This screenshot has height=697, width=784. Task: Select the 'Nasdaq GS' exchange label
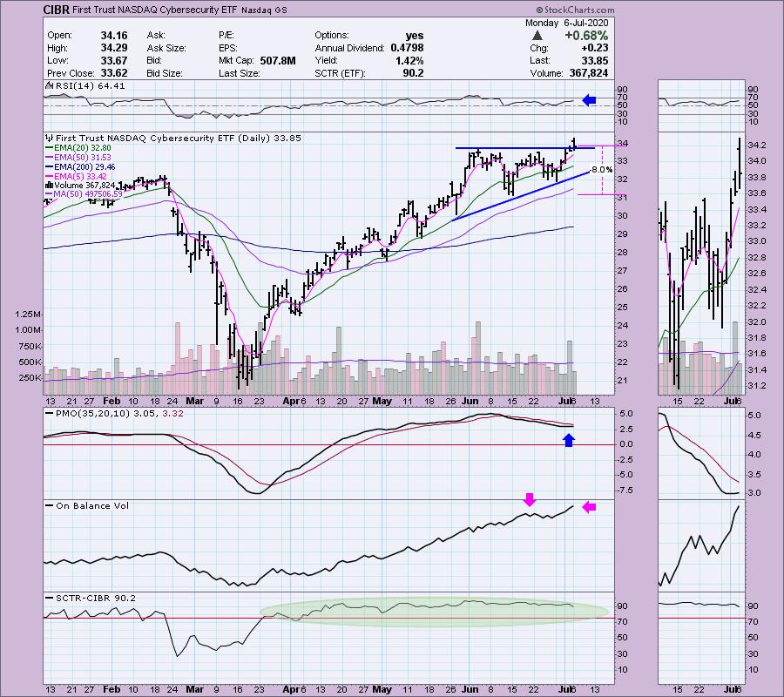pos(264,10)
